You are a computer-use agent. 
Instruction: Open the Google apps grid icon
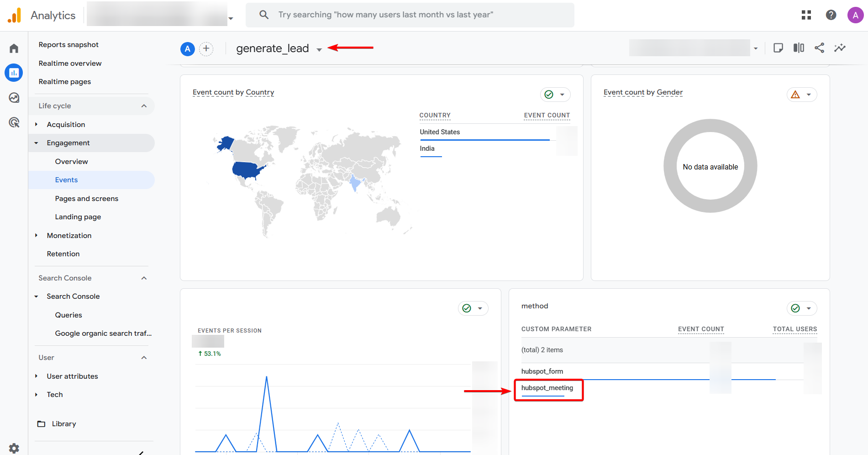806,15
